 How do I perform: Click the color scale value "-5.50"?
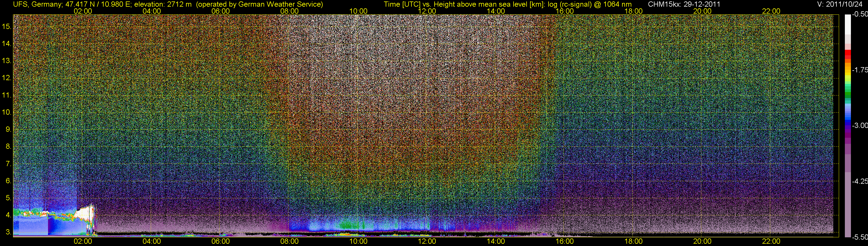click(860, 237)
